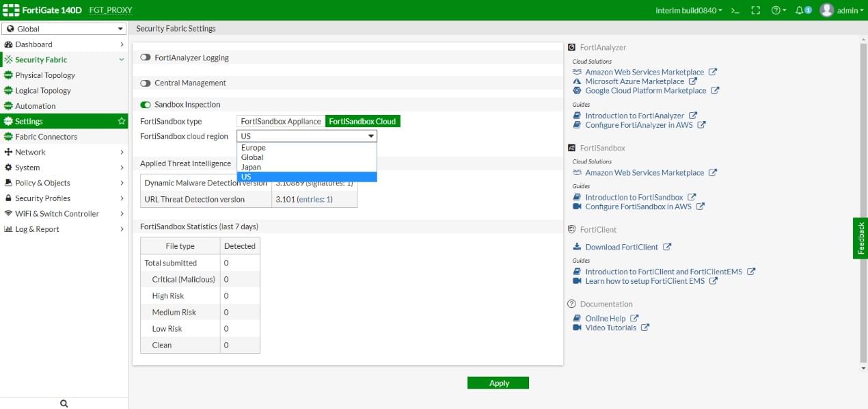The image size is (868, 409).
Task: Click the favorite star on Settings
Action: tap(122, 121)
